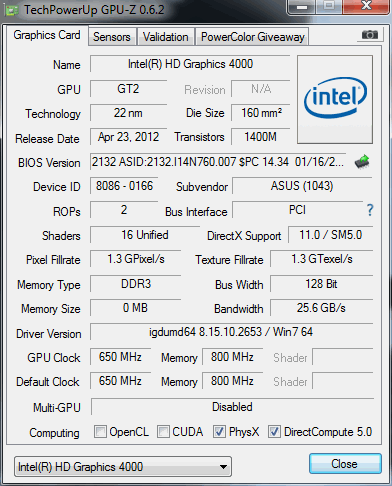This screenshot has height=486, width=392.
Task: Toggle the DirectCompute 5.0 checkbox
Action: point(274,431)
